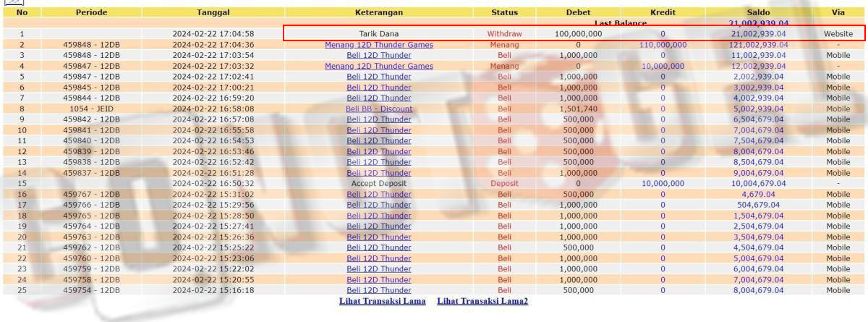Click Menang 12D Thunder Games in row 4
This screenshot has height=322, width=868.
(379, 66)
